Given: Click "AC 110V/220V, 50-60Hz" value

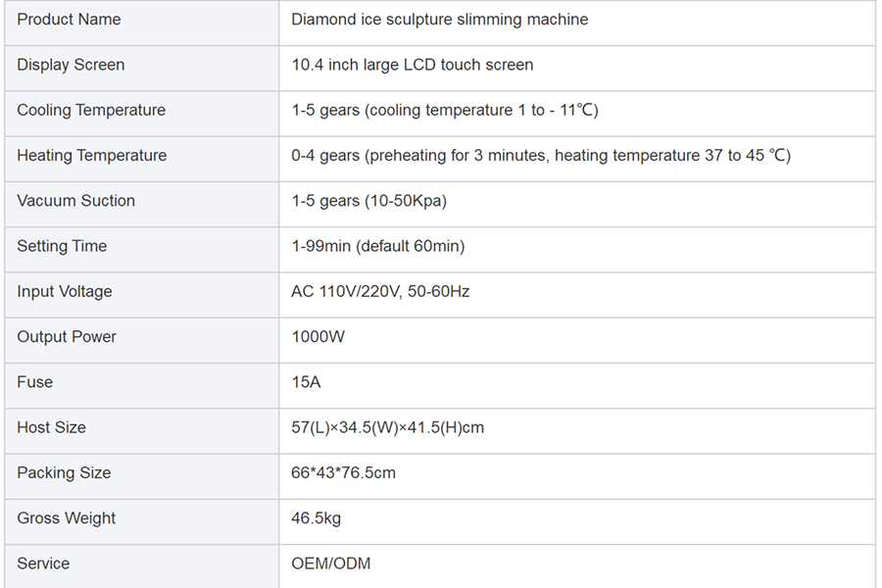Looking at the screenshot, I should (380, 291).
